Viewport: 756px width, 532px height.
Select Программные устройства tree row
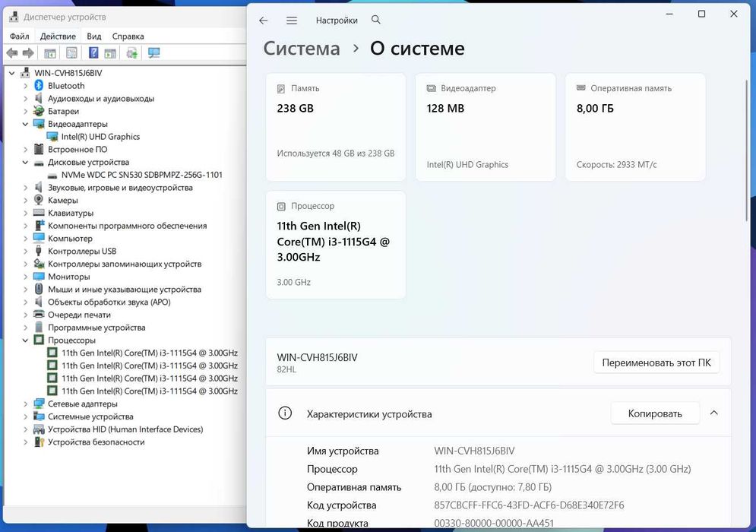pos(96,328)
